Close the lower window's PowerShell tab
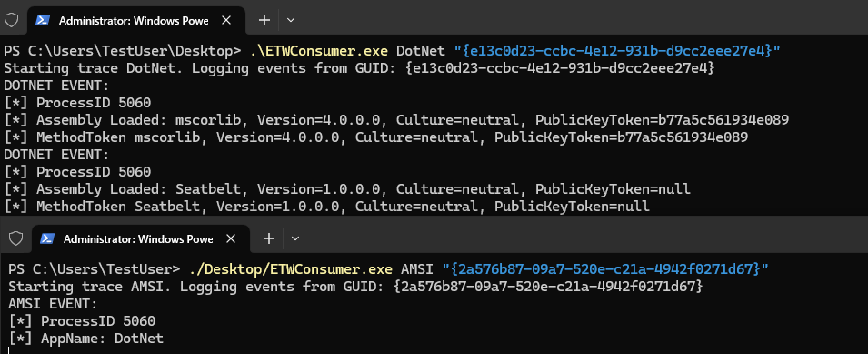This screenshot has height=354, width=868. 230,238
